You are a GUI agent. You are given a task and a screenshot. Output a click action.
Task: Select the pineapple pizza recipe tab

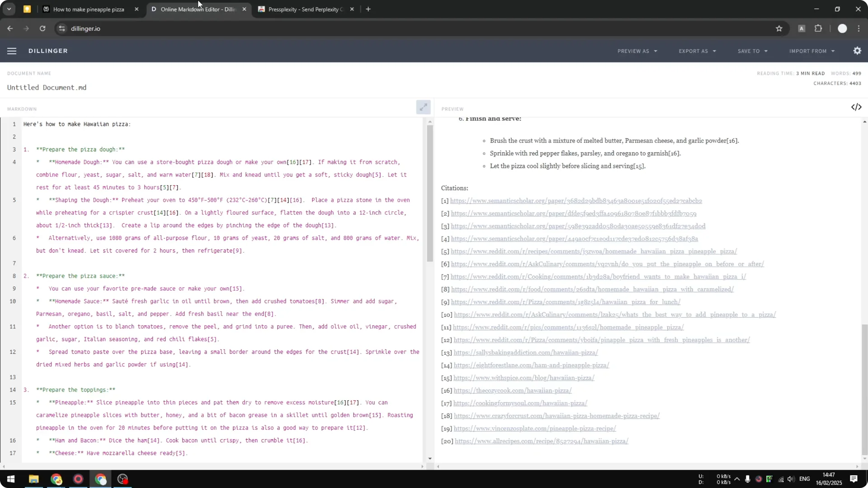coord(88,9)
